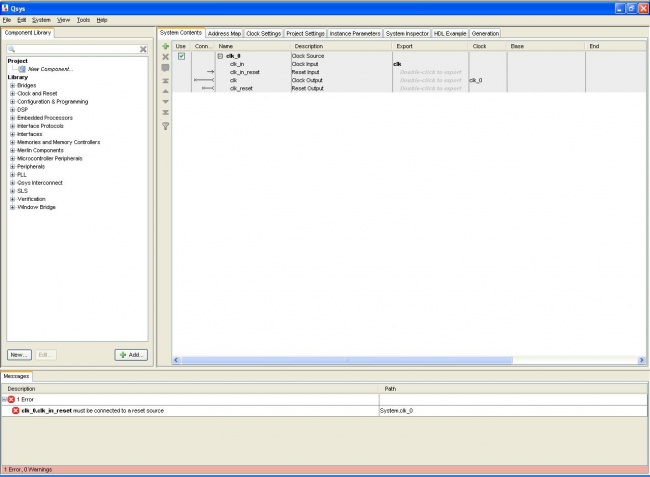The image size is (650, 477).
Task: Switch to the HDL Example tab
Action: 450,34
